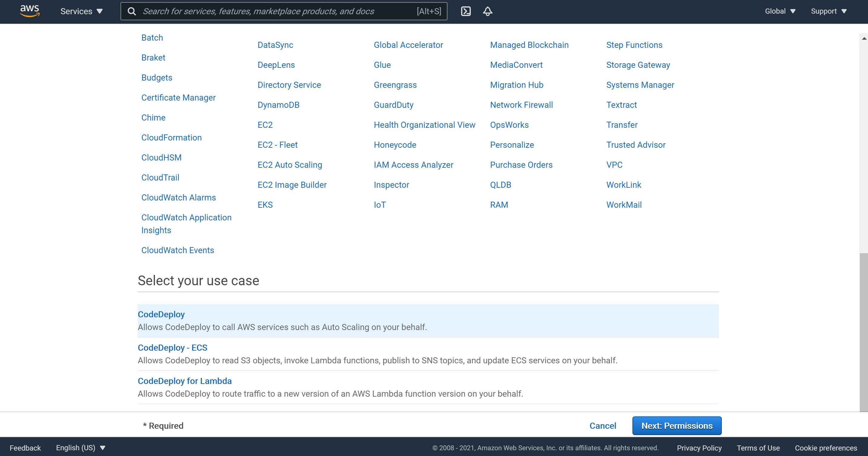868x456 pixels.
Task: Choose the EC2 service link
Action: 265,125
